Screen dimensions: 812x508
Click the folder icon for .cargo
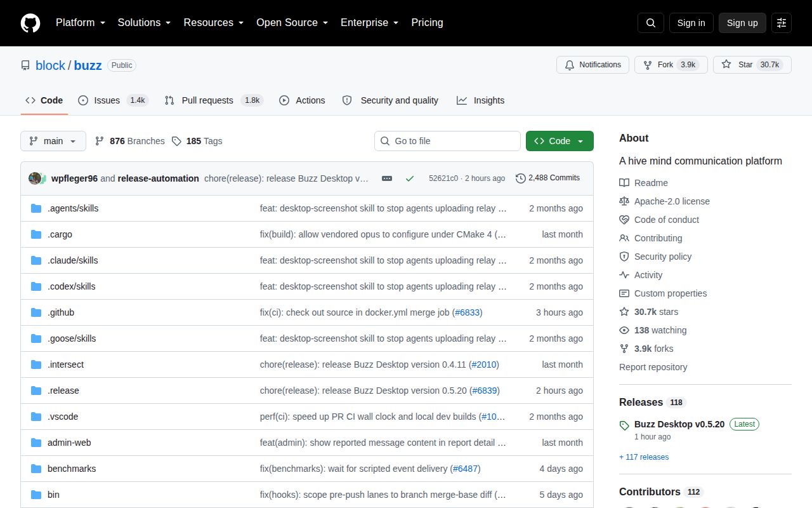tap(36, 234)
